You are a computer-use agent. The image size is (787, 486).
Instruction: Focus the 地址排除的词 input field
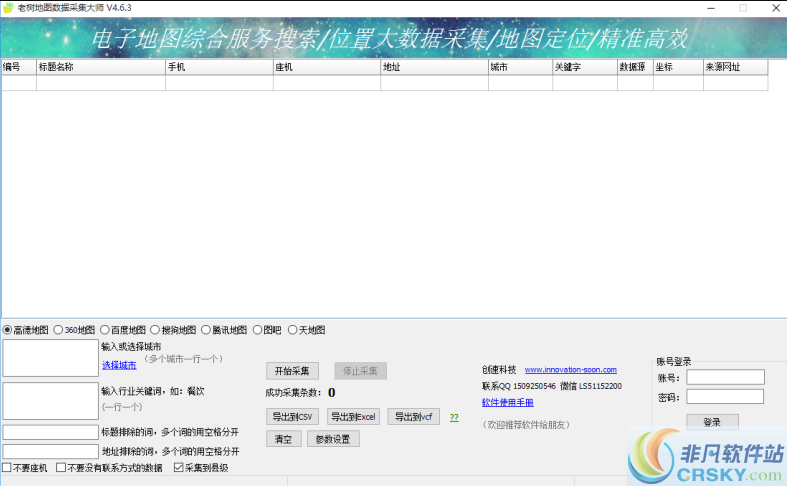50,451
